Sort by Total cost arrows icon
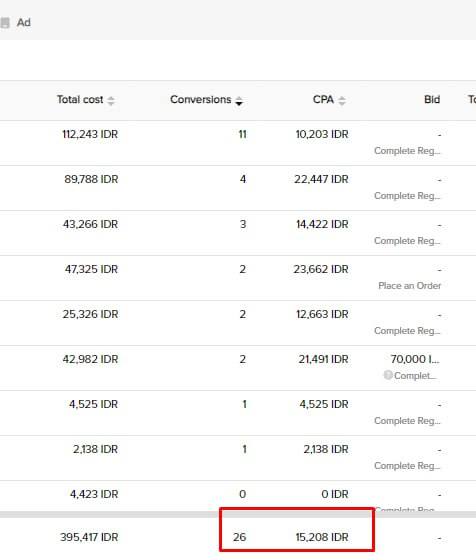This screenshot has width=476, height=555. (x=111, y=101)
